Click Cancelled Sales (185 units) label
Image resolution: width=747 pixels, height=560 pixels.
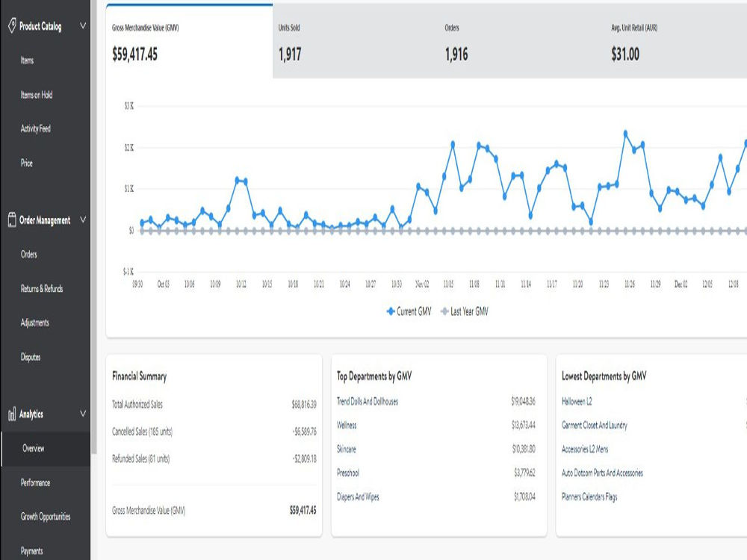[142, 432]
